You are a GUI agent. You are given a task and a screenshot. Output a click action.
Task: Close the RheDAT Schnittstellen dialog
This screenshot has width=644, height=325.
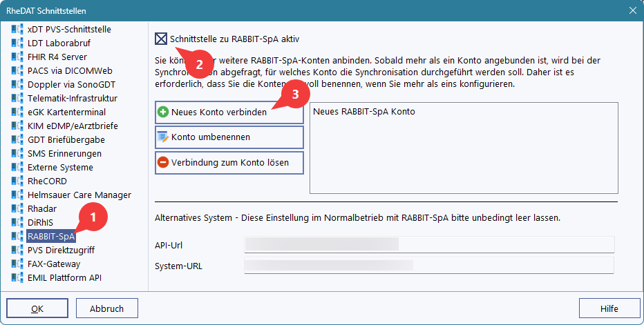coord(633,10)
